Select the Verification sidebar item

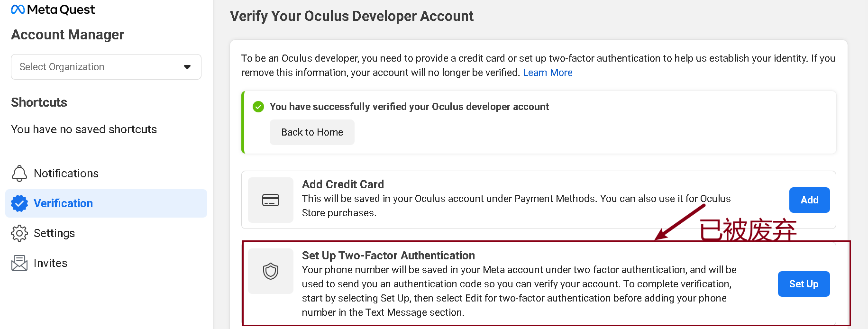point(106,203)
